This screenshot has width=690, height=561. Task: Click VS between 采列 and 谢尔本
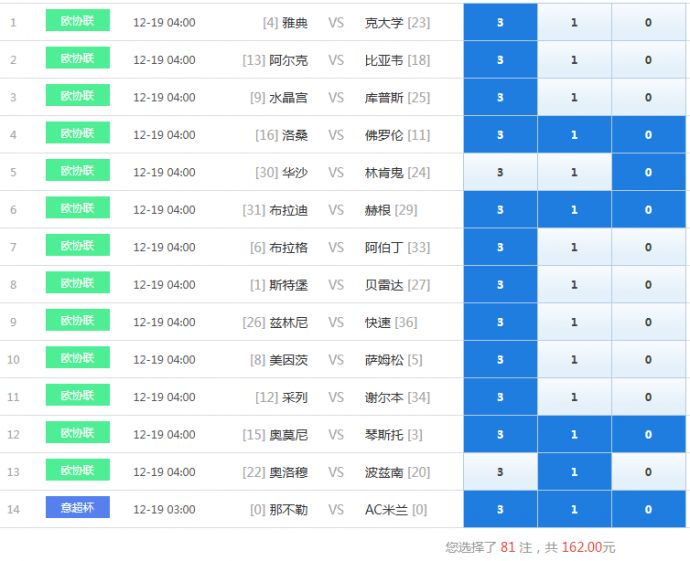(x=335, y=397)
